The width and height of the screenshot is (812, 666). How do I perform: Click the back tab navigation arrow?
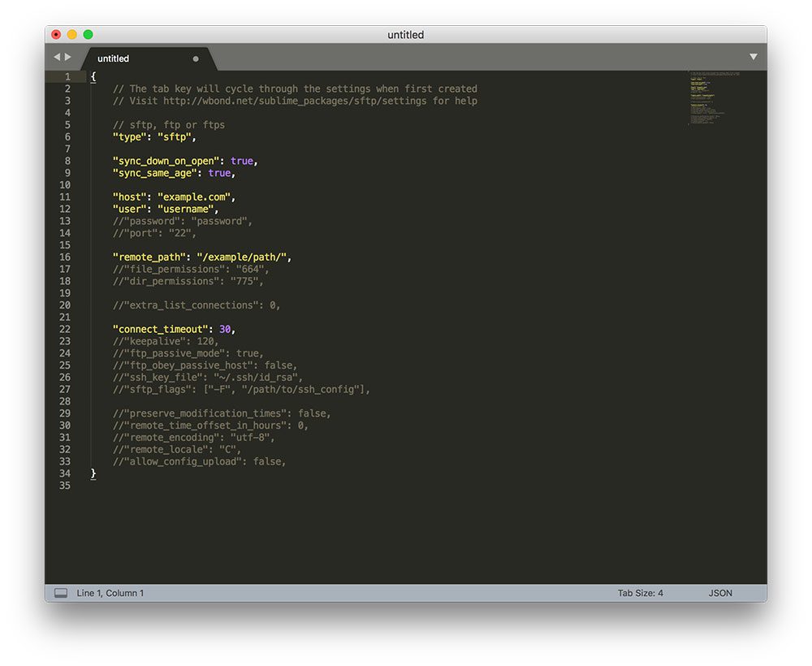[57, 57]
